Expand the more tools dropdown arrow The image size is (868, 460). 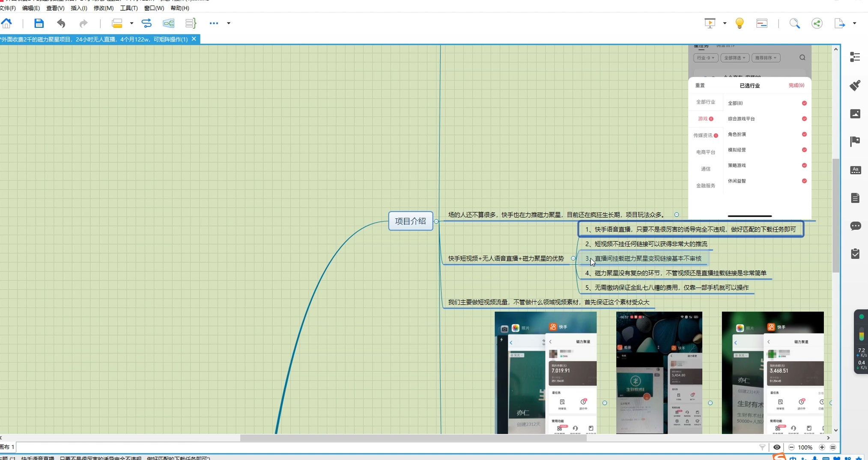pos(229,23)
